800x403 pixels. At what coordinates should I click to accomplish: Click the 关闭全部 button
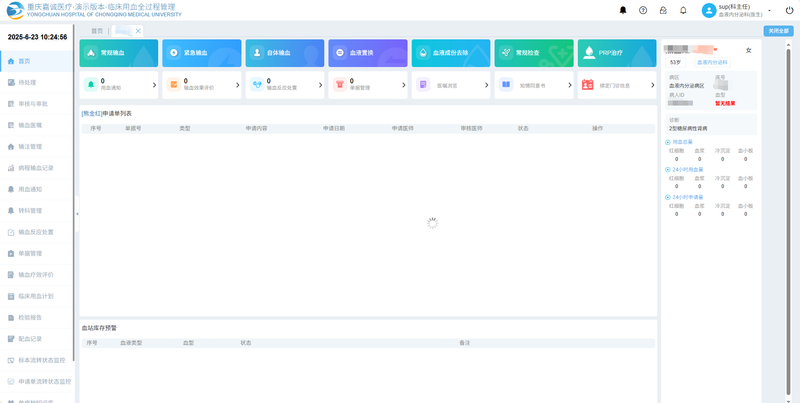[778, 31]
